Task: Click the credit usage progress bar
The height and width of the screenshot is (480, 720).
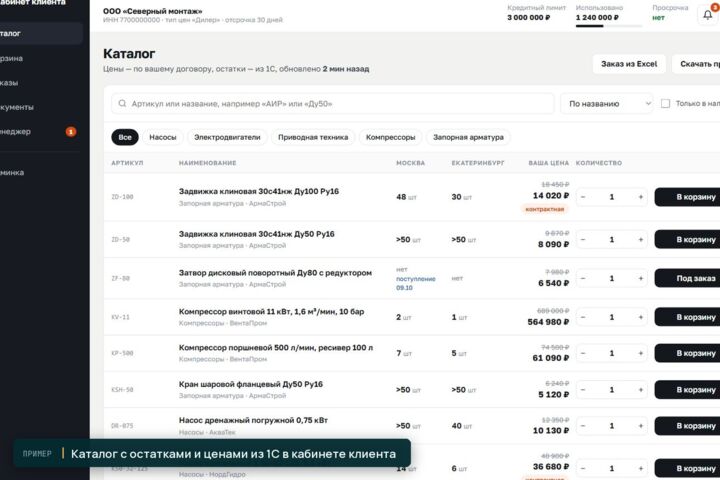Action: click(x=608, y=26)
